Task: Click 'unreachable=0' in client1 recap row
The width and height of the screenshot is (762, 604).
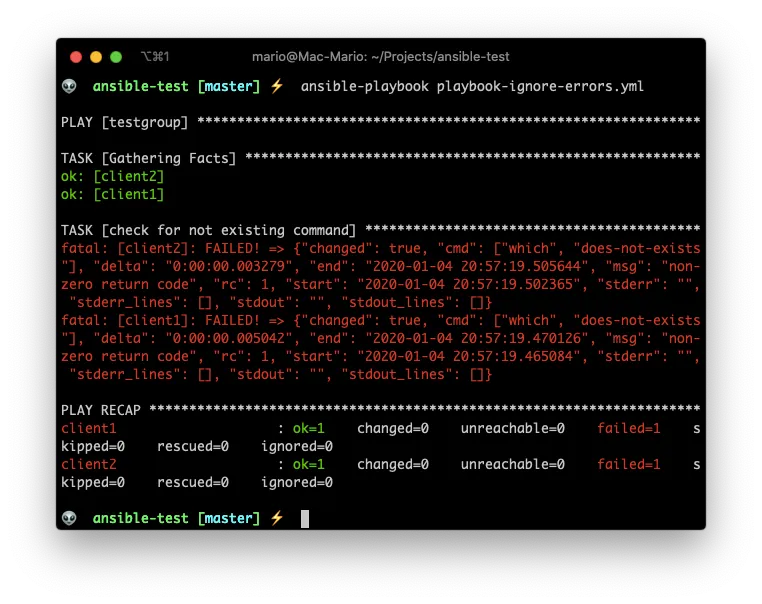Action: click(513, 428)
